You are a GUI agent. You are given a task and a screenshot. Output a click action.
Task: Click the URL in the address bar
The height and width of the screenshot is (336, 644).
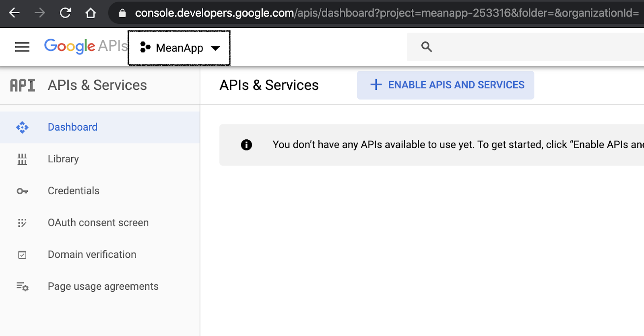coord(386,13)
